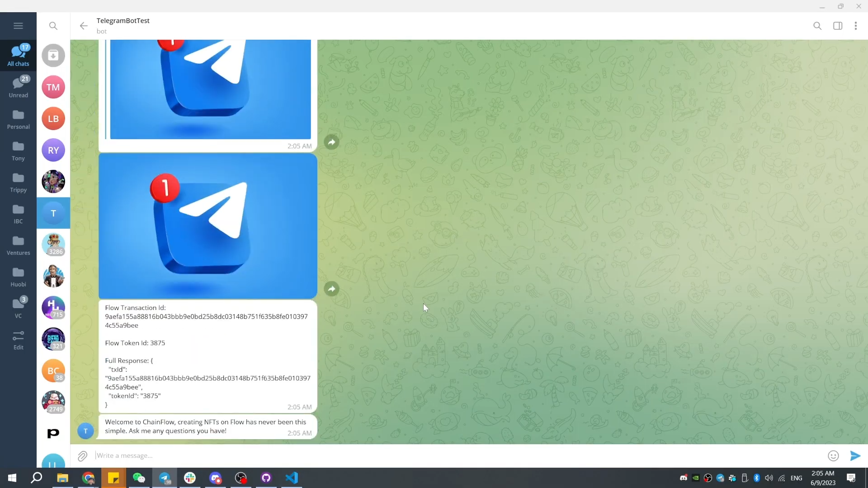Viewport: 868px width, 488px height.
Task: Open Archived chats icon
Action: (53, 56)
